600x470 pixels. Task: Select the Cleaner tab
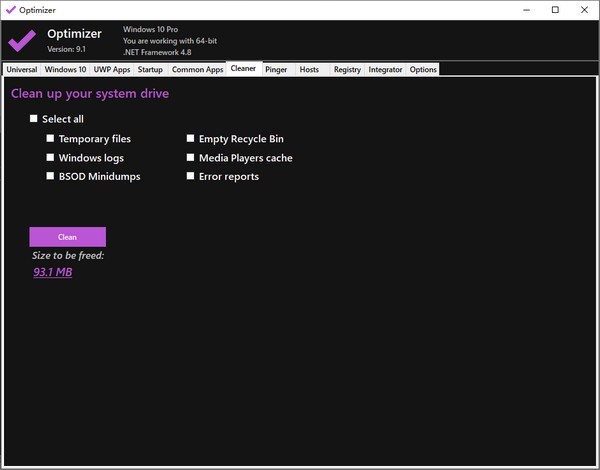point(243,69)
